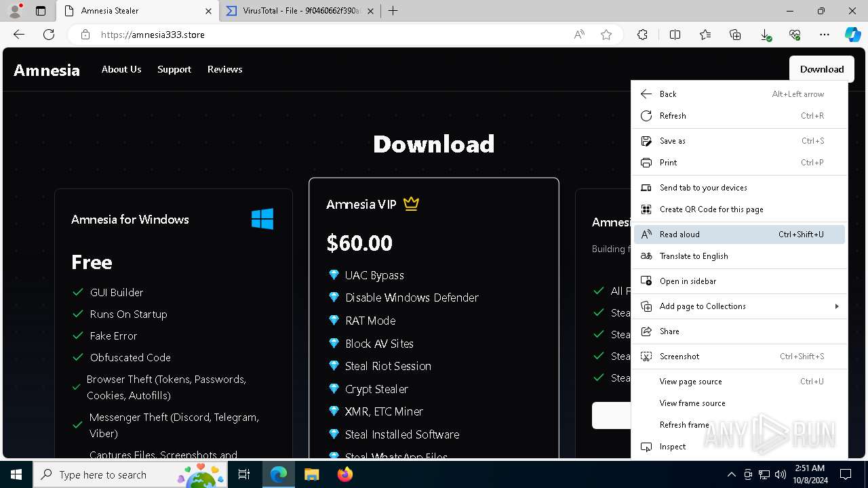The width and height of the screenshot is (868, 488).
Task: Select Create QR Code for this page
Action: coord(739,209)
